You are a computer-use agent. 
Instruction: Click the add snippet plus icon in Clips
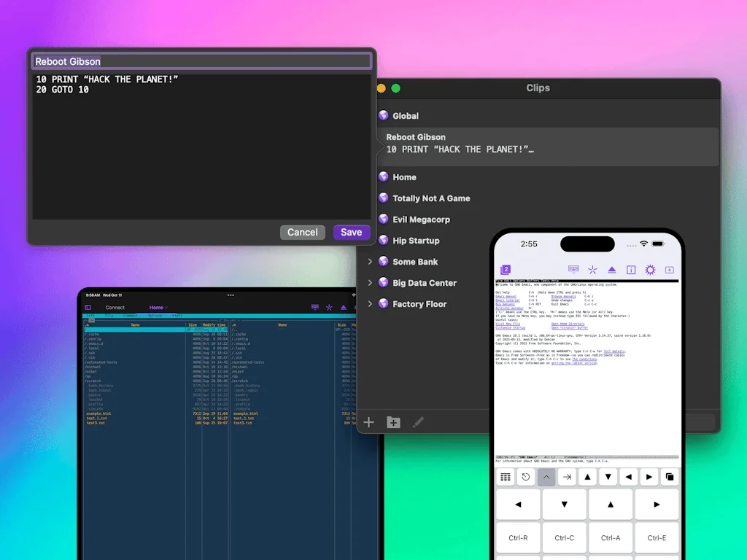pos(368,421)
